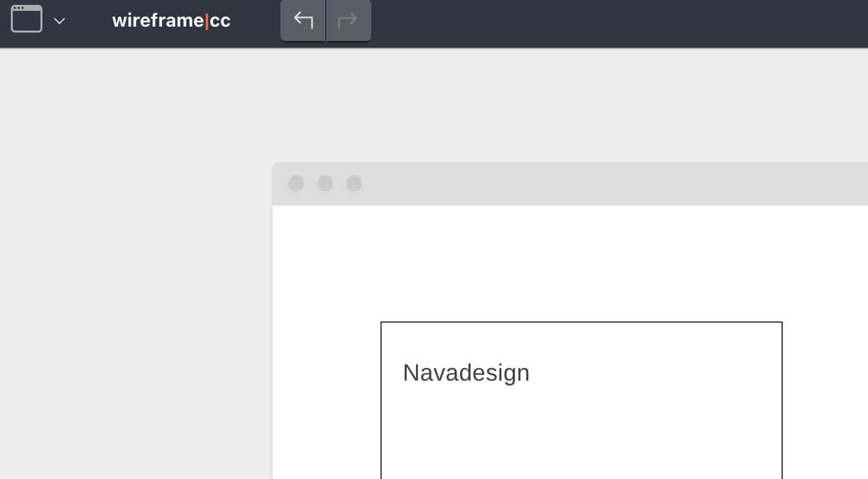868x479 pixels.
Task: Expand the template chevron dropdown
Action: [x=60, y=21]
